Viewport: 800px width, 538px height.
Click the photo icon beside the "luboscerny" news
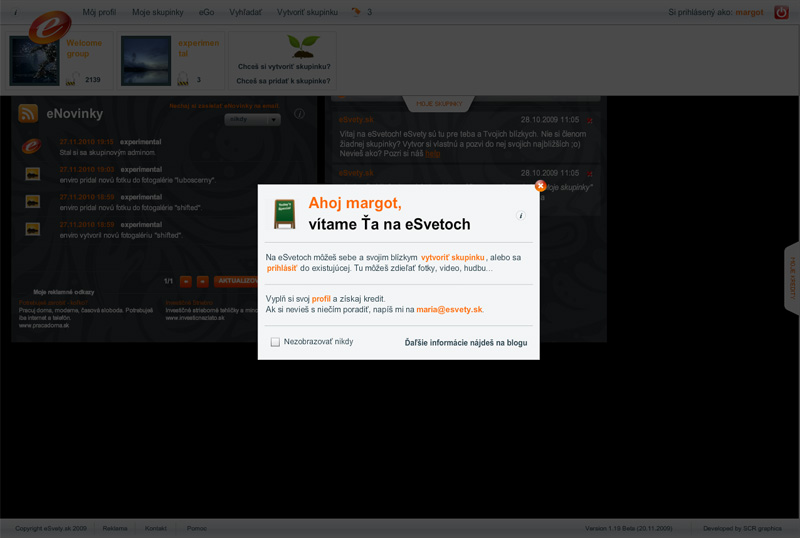33,175
